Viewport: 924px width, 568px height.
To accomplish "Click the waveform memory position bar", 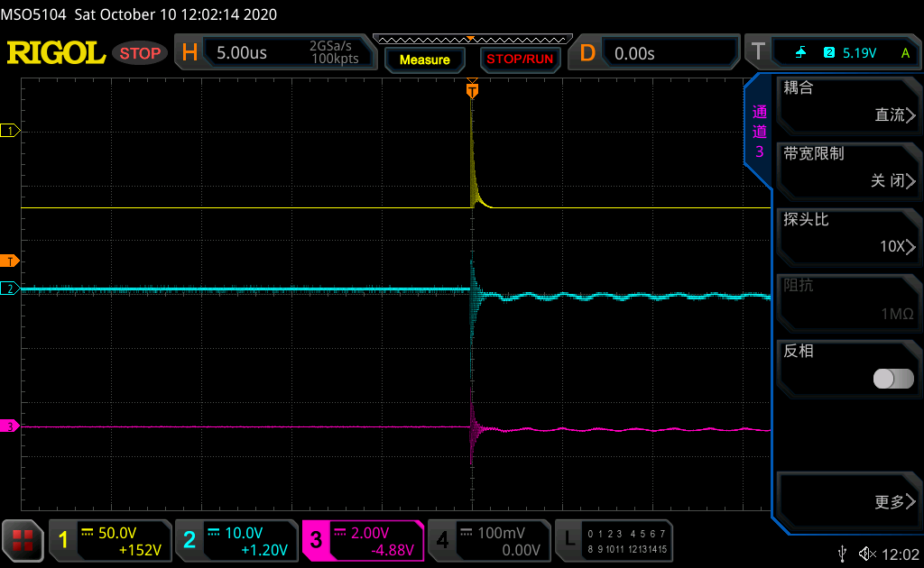I will [x=472, y=39].
